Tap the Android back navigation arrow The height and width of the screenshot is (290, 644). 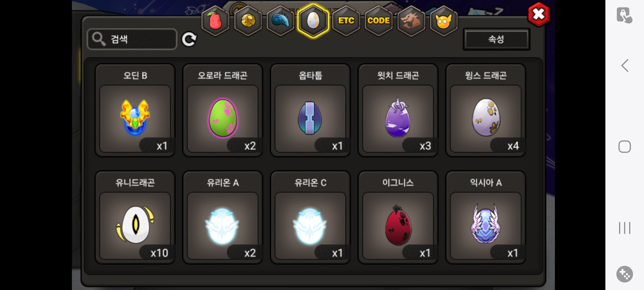[625, 66]
